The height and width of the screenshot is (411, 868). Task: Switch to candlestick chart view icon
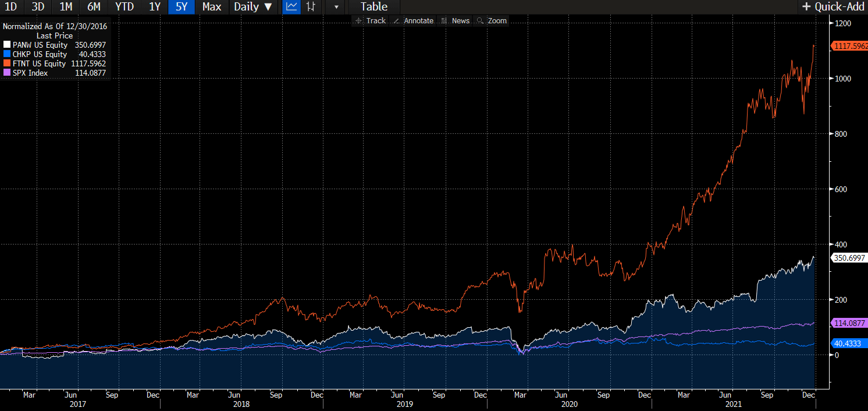coord(311,7)
